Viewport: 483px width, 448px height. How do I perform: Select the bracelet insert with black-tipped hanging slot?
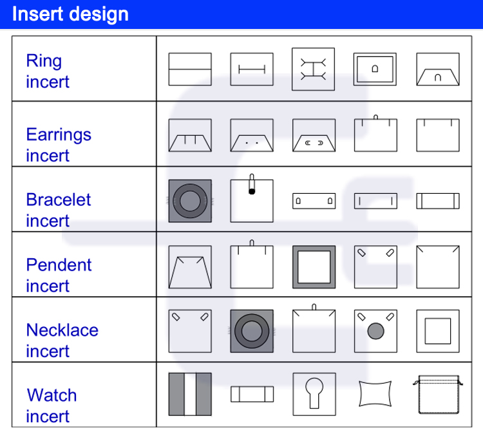coord(252,200)
